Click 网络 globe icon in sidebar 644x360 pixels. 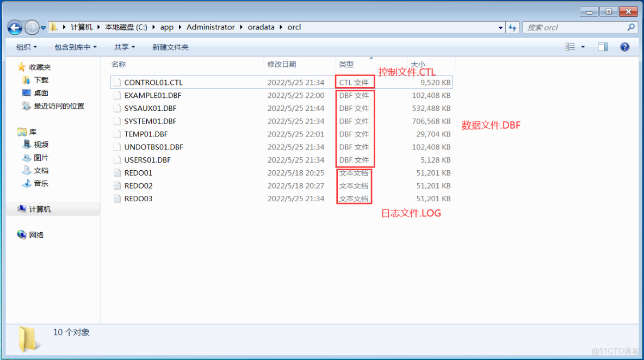coord(22,234)
